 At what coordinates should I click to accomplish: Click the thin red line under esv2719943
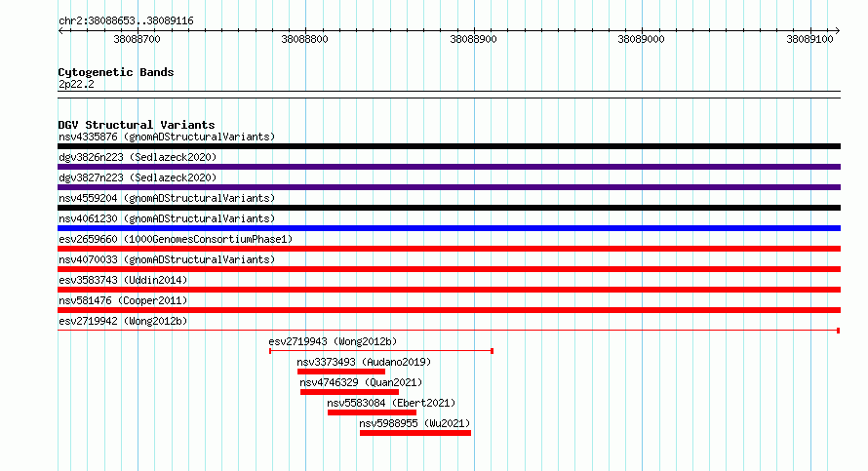(x=381, y=351)
